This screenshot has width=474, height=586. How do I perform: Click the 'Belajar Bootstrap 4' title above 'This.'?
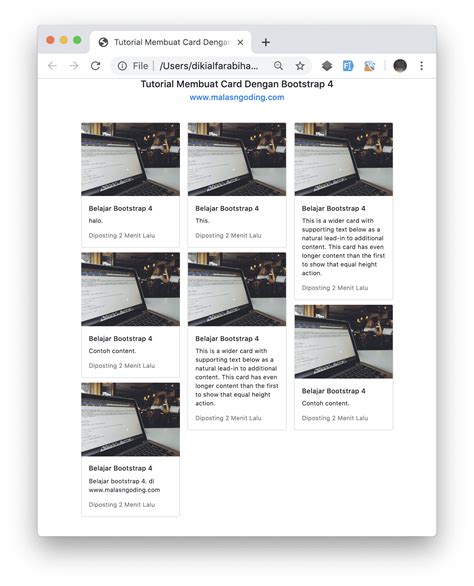click(x=227, y=209)
